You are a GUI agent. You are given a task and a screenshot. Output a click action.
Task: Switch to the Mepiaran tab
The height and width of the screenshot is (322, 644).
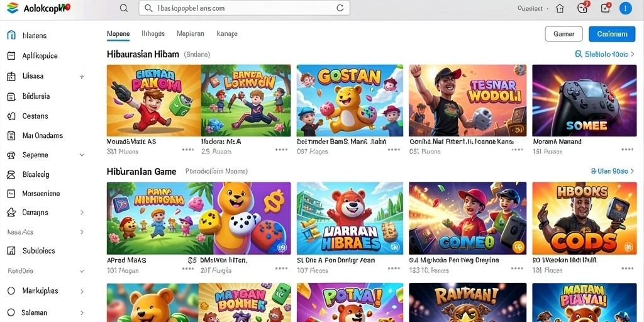click(190, 34)
